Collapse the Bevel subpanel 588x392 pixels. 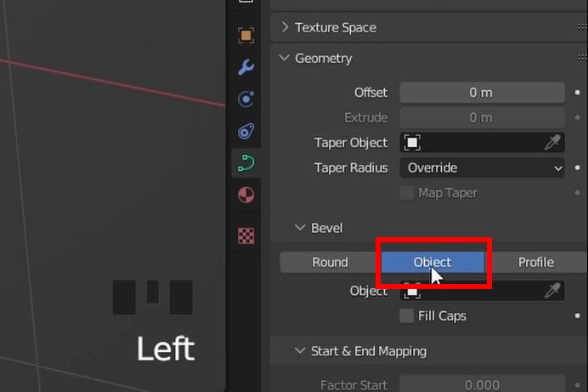coord(300,228)
